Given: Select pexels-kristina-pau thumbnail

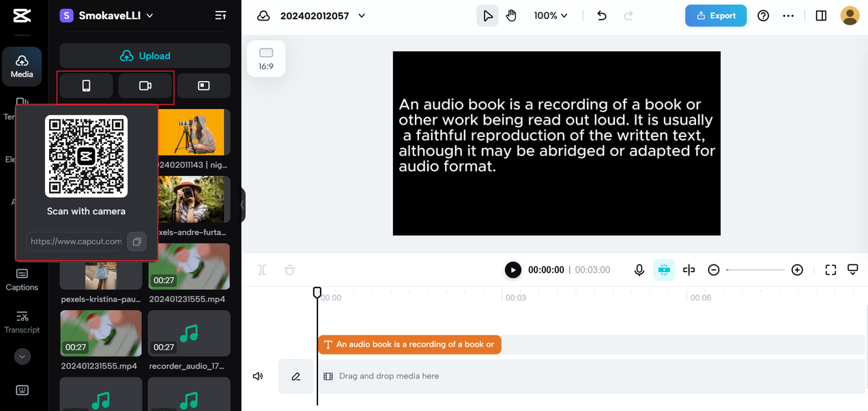Looking at the screenshot, I should pos(100,275).
